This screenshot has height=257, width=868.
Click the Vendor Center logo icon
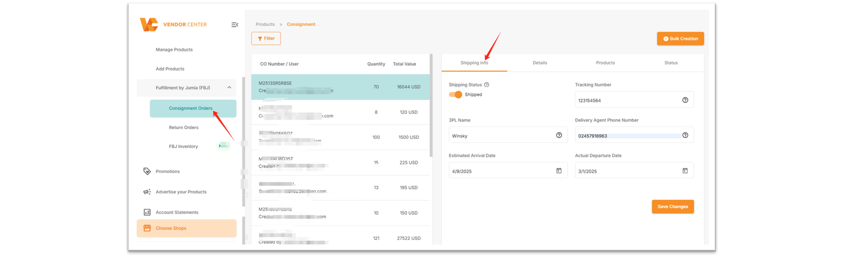[149, 25]
